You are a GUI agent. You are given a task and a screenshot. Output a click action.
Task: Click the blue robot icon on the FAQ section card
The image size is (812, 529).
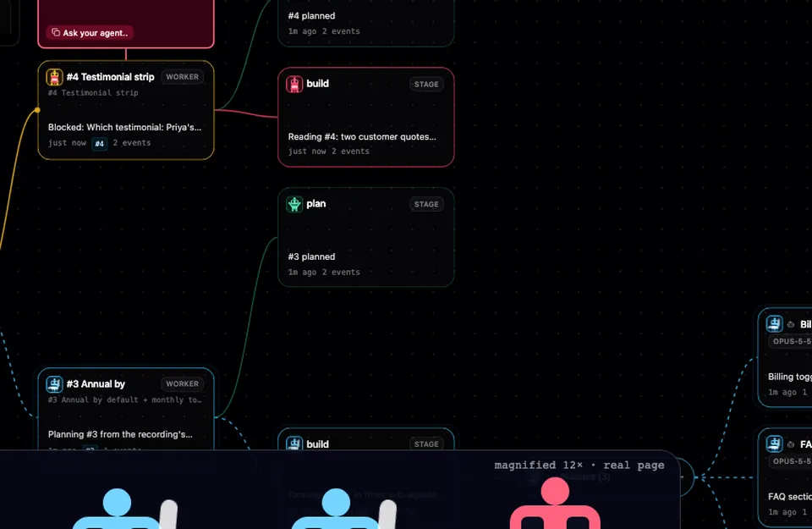774,444
